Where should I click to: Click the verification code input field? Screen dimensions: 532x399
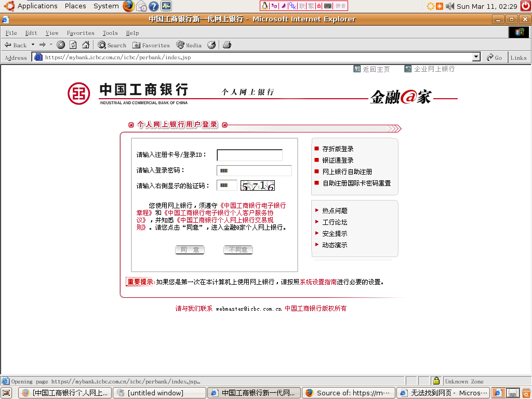[227, 185]
